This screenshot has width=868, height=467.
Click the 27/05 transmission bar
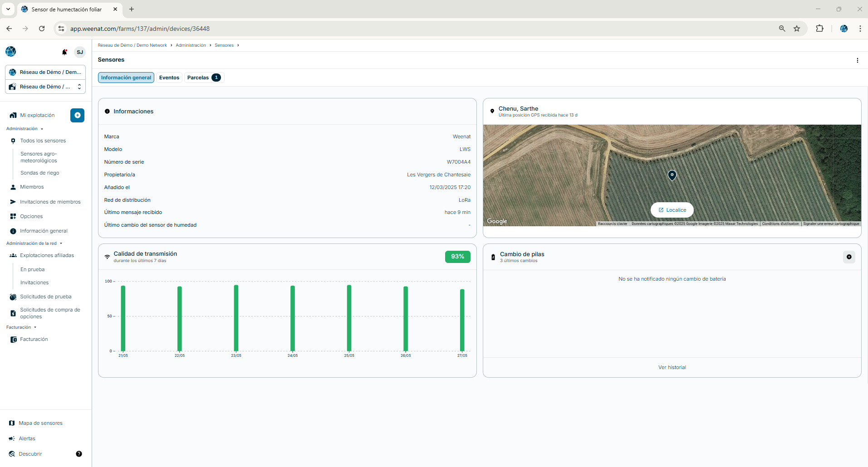pyautogui.click(x=462, y=320)
